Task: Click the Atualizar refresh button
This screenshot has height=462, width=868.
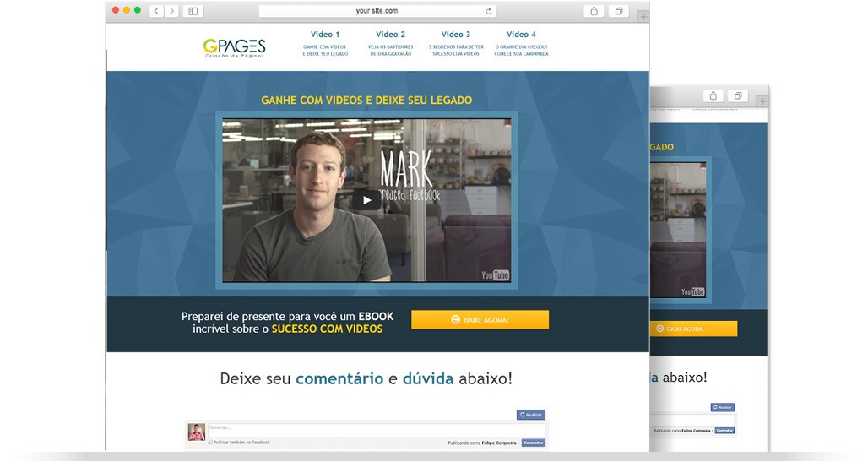Action: (531, 415)
